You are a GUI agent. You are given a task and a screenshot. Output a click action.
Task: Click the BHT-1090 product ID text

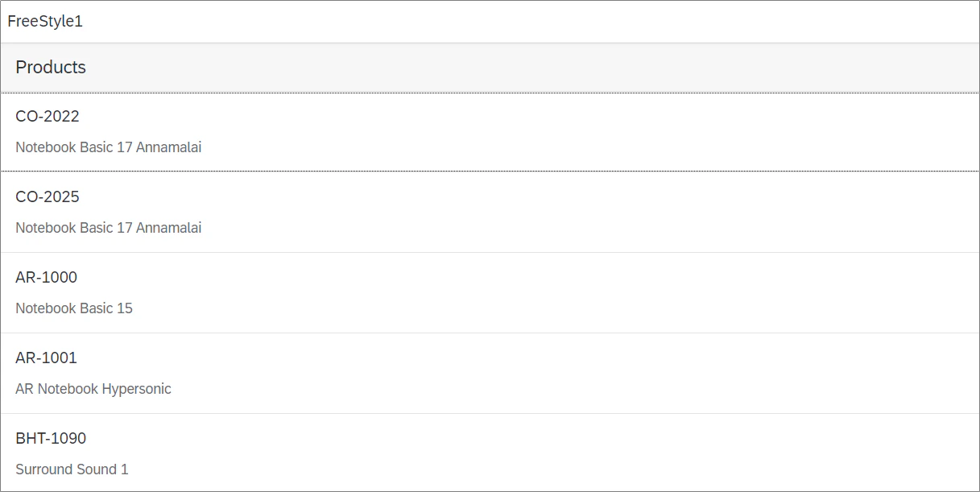(51, 438)
